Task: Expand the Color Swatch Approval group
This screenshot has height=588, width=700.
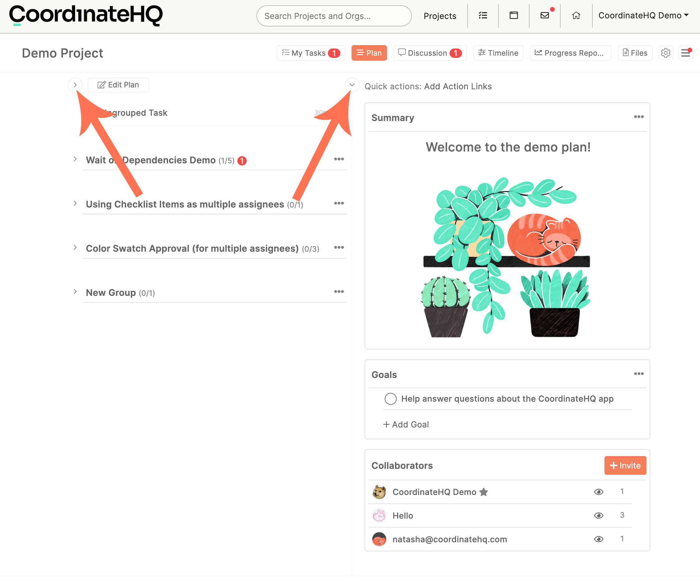Action: pyautogui.click(x=75, y=247)
